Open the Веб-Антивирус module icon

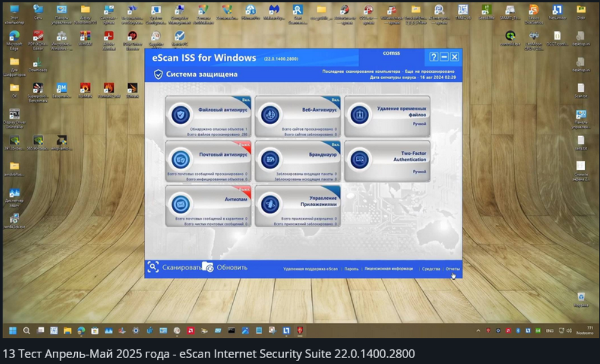pos(270,114)
